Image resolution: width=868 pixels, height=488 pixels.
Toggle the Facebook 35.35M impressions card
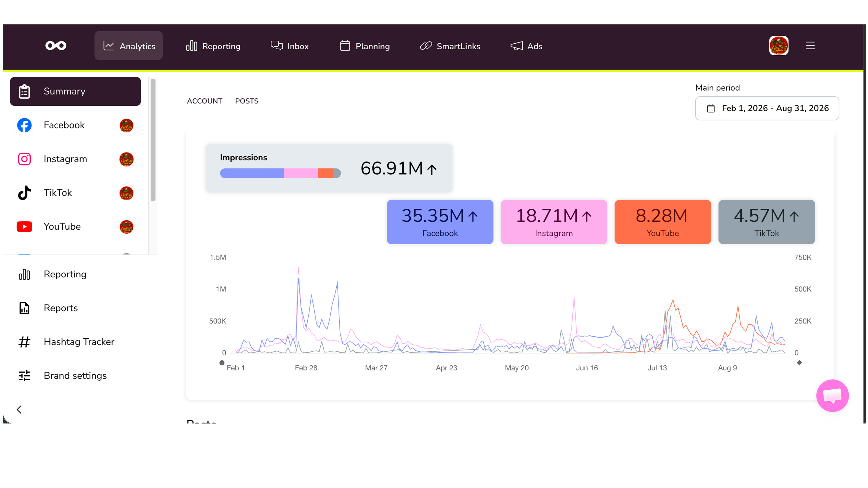[x=440, y=222]
